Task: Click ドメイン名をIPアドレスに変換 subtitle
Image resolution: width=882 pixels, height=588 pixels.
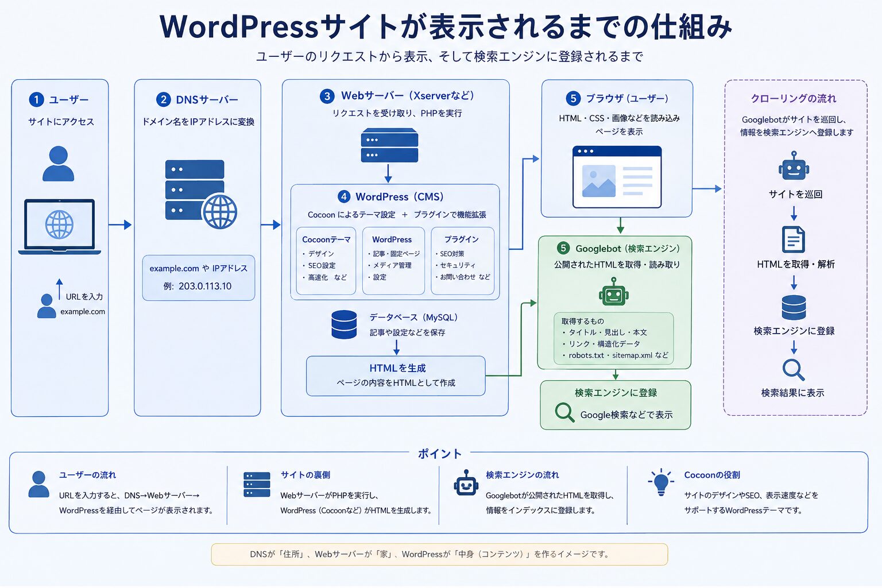Action: click(198, 122)
